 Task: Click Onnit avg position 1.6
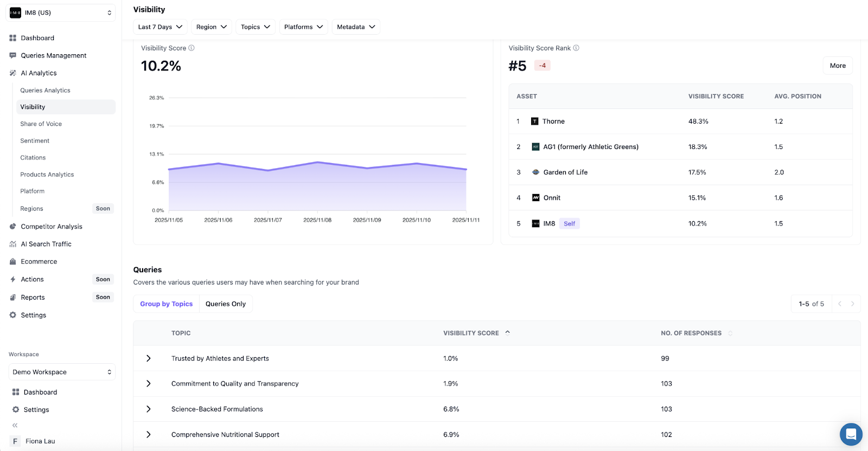coord(778,198)
